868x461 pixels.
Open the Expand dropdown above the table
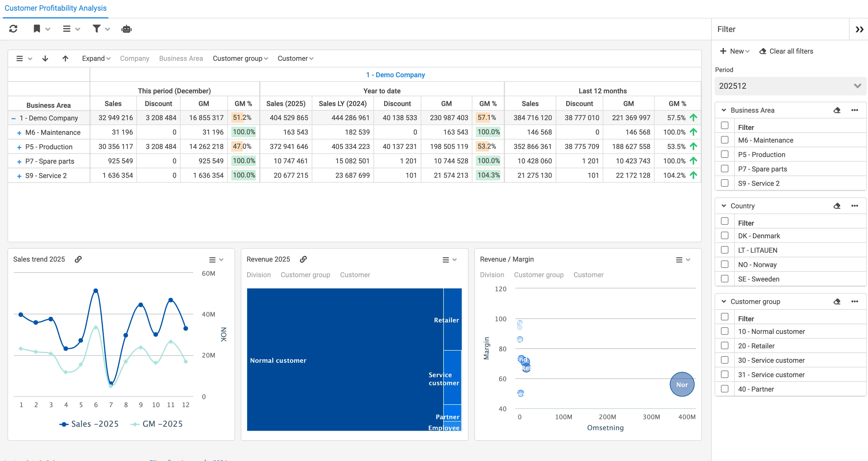[x=96, y=58]
